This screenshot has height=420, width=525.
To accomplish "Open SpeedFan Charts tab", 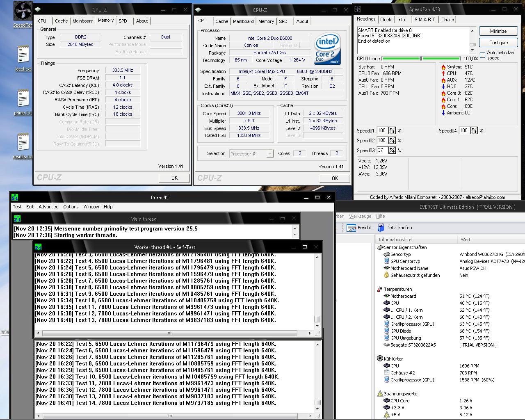I will pyautogui.click(x=447, y=20).
